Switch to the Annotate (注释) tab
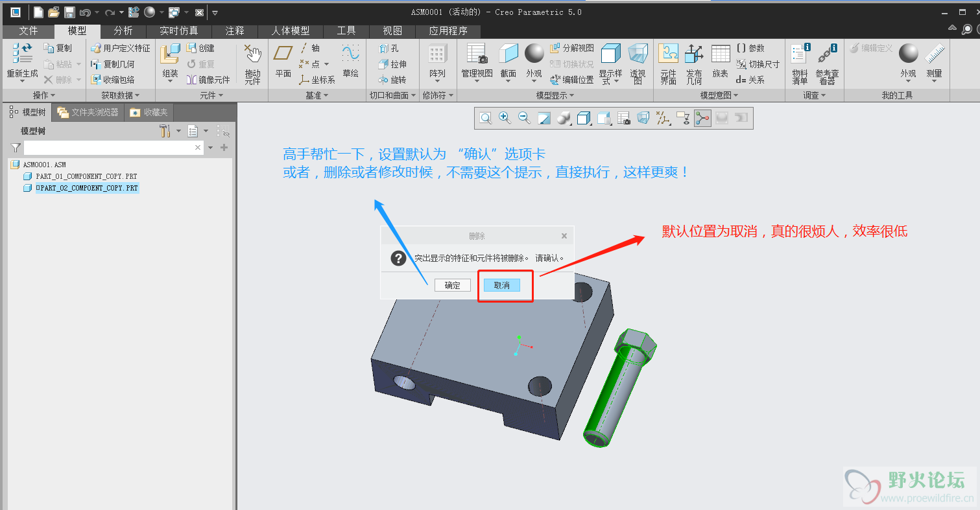This screenshot has width=980, height=510. [235, 30]
